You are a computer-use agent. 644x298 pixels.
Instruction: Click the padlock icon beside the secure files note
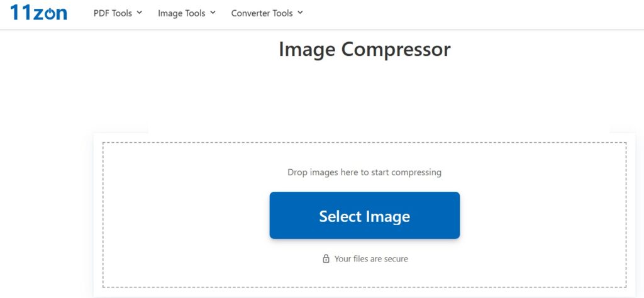pyautogui.click(x=326, y=258)
